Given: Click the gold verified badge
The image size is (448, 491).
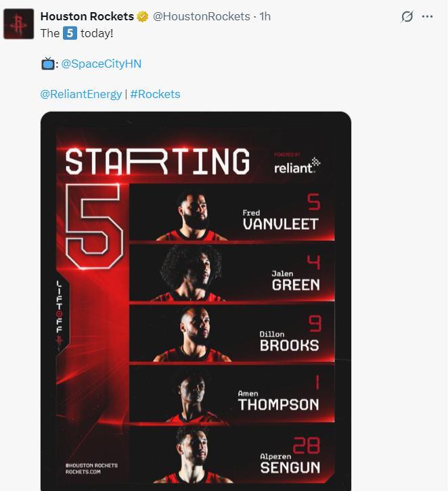Looking at the screenshot, I should click(x=143, y=17).
